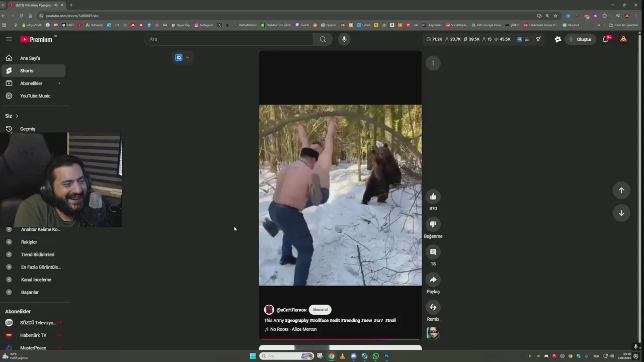Seek on the Short's red progress bar

[340, 339]
